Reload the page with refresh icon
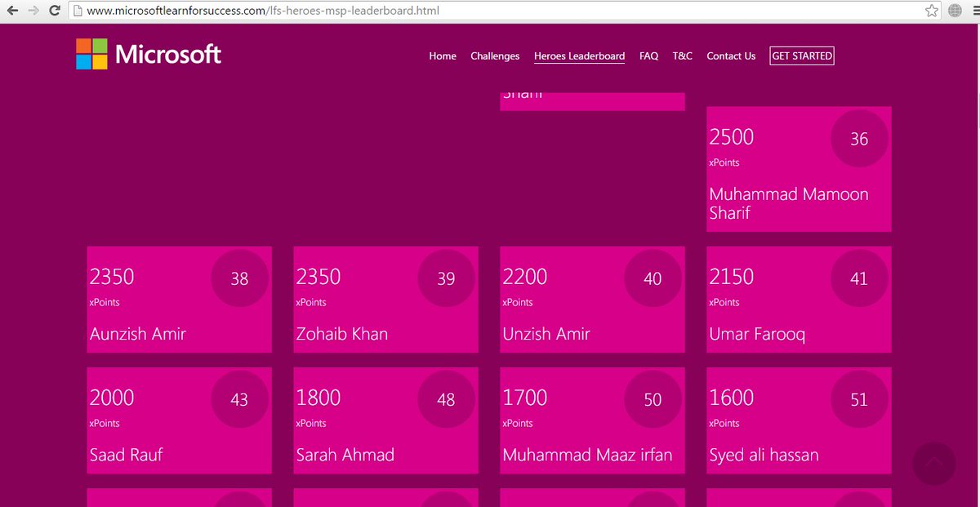This screenshot has width=980, height=507. click(x=55, y=11)
